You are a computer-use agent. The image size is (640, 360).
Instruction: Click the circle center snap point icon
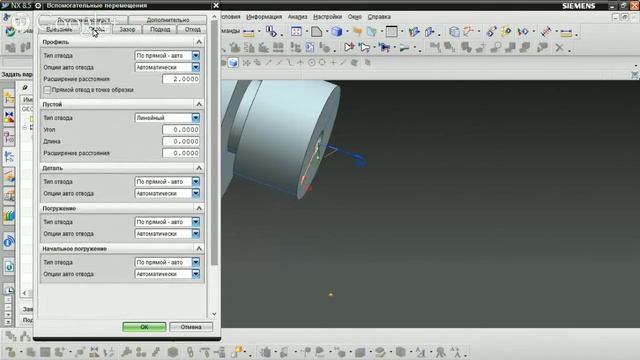pyautogui.click(x=311, y=62)
